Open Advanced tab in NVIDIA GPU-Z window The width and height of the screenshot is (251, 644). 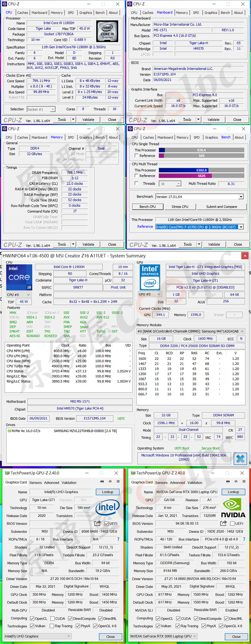pos(178,482)
